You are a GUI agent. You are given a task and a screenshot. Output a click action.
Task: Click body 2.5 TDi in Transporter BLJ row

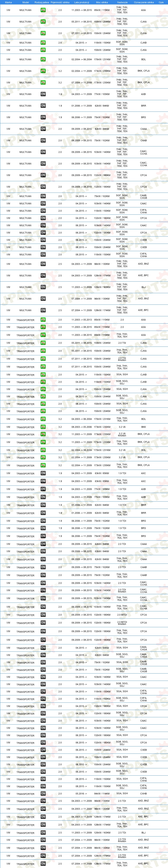[122, 833]
